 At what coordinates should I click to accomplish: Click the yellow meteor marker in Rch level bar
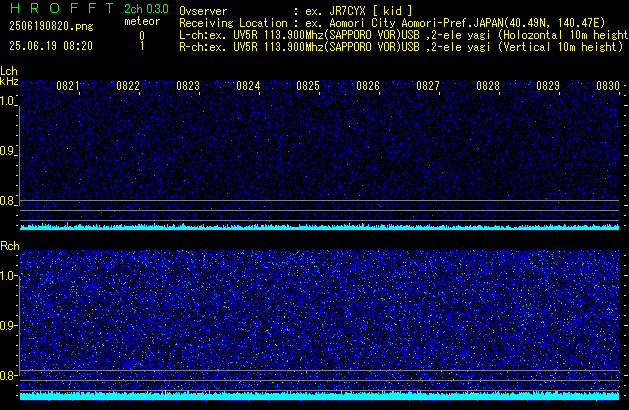click(x=166, y=395)
